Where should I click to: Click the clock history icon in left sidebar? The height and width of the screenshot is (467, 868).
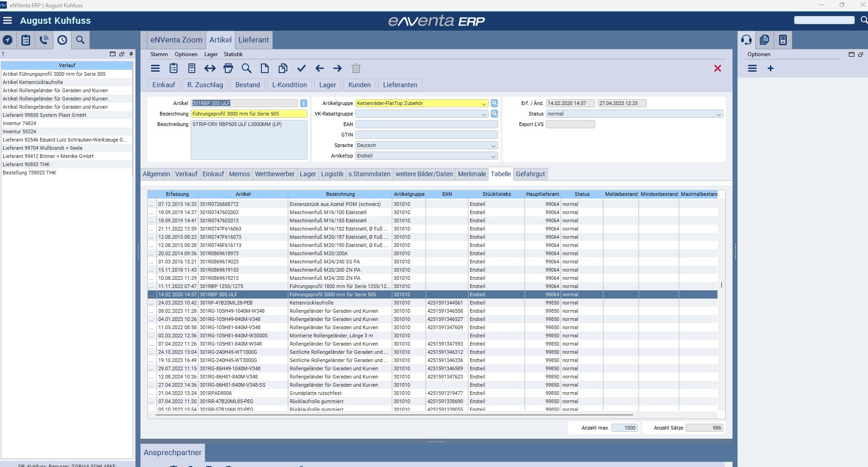(62, 40)
